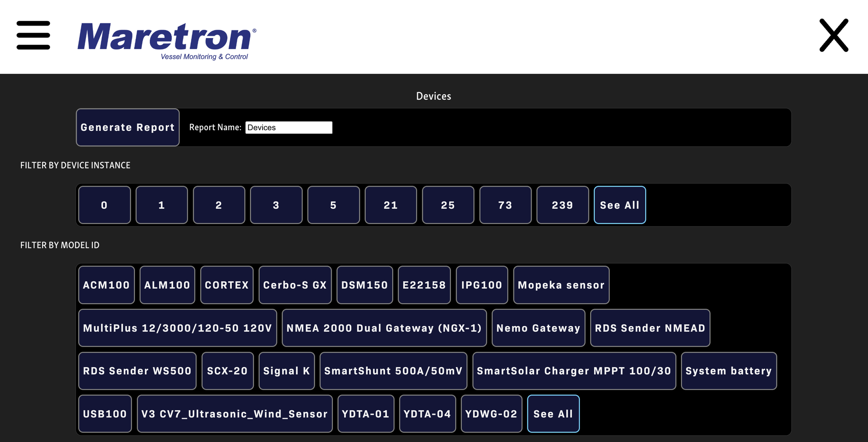Filter by V3 CV7_Ultrasonic_Wind_Sensor

235,414
